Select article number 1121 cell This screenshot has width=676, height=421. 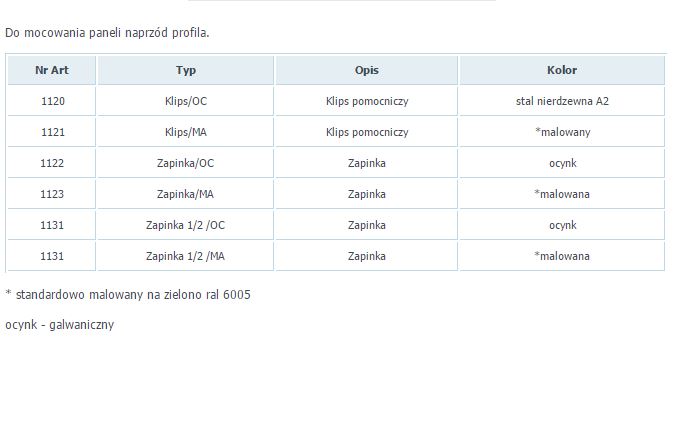click(52, 132)
